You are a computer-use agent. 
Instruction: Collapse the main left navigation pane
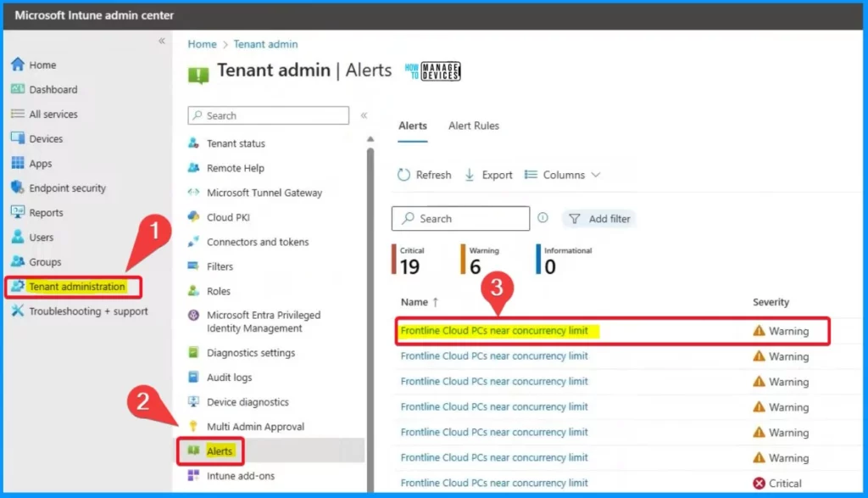(162, 41)
